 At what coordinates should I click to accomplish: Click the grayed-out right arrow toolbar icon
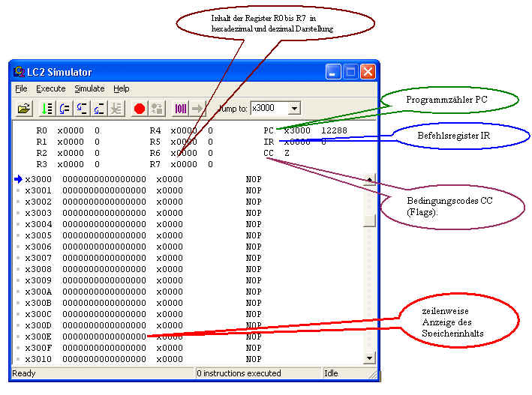click(197, 109)
